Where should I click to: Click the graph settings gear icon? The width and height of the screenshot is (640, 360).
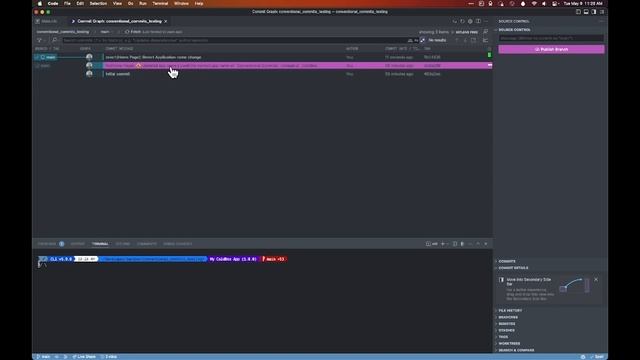(x=470, y=21)
